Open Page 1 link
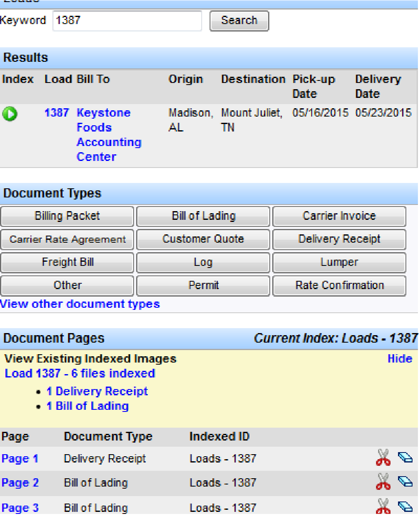The height and width of the screenshot is (516, 420). tap(20, 459)
